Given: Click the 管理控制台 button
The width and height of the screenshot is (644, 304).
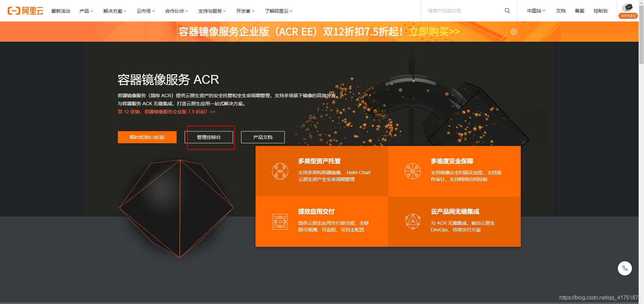Looking at the screenshot, I should click(209, 137).
